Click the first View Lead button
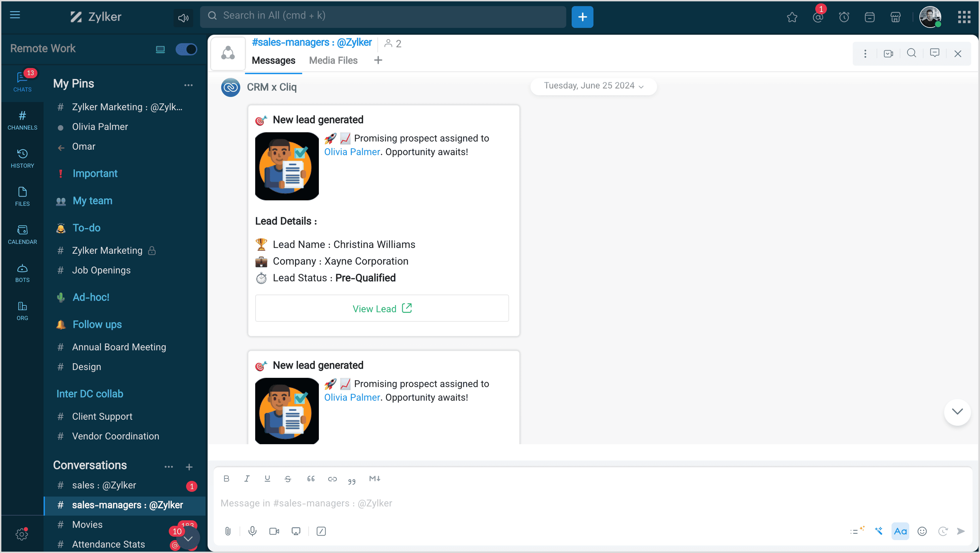The width and height of the screenshot is (980, 553). pyautogui.click(x=381, y=308)
